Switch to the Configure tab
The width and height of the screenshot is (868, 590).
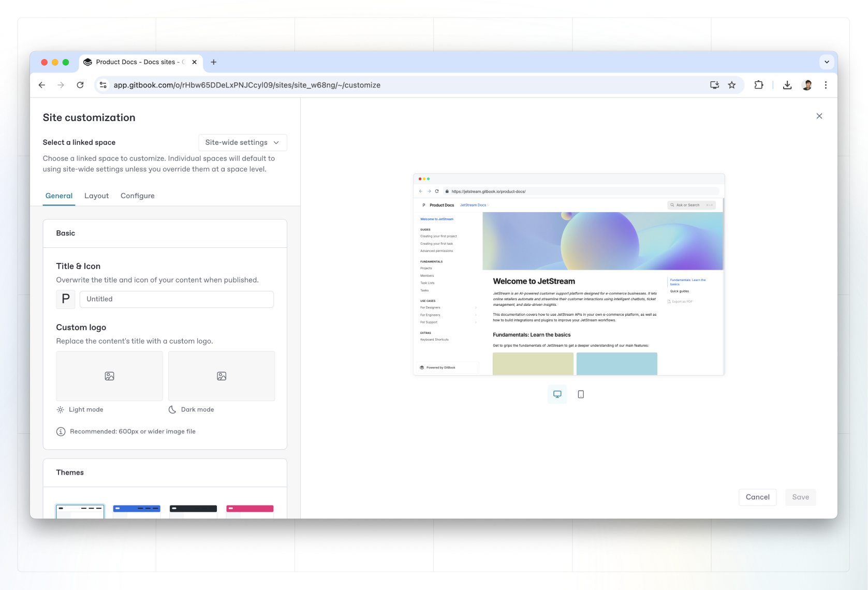[137, 196]
